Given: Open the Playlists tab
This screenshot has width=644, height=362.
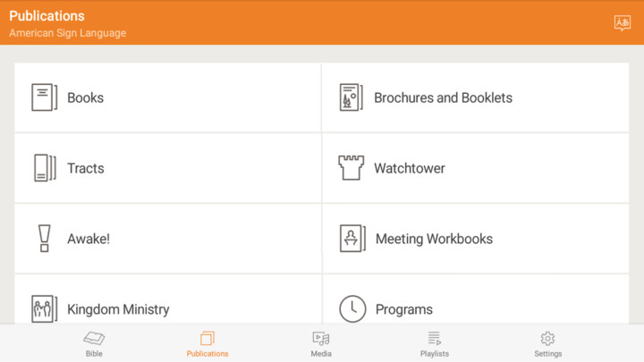Looking at the screenshot, I should pyautogui.click(x=435, y=343).
